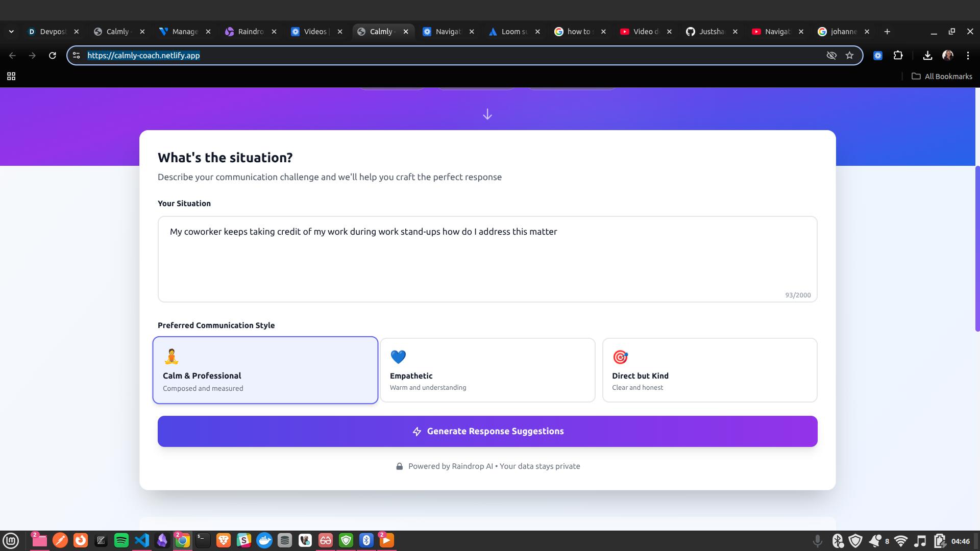Click Generate Response Suggestions button
The height and width of the screenshot is (551, 980).
tap(487, 431)
